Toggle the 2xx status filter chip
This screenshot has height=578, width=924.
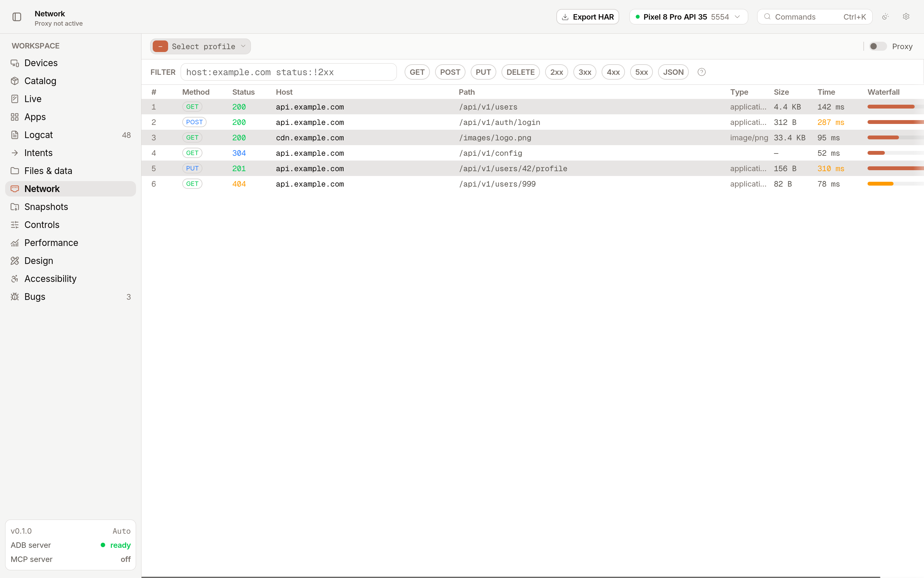[x=556, y=72]
